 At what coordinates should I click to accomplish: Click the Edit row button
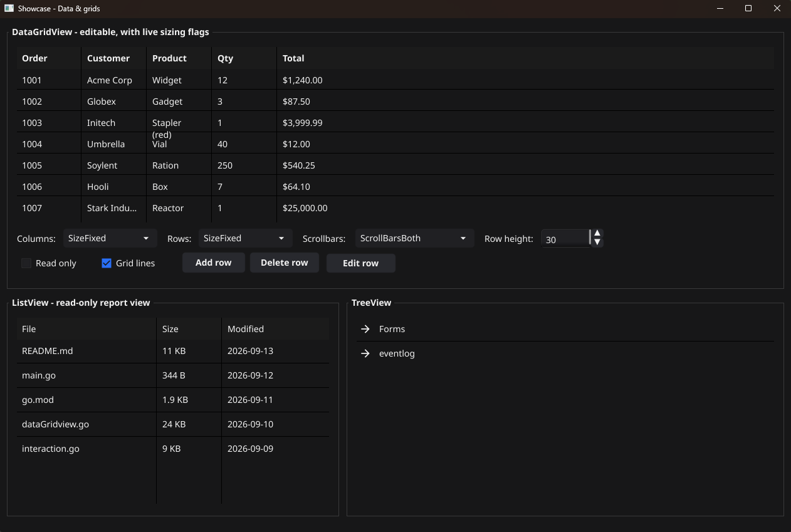click(x=360, y=263)
